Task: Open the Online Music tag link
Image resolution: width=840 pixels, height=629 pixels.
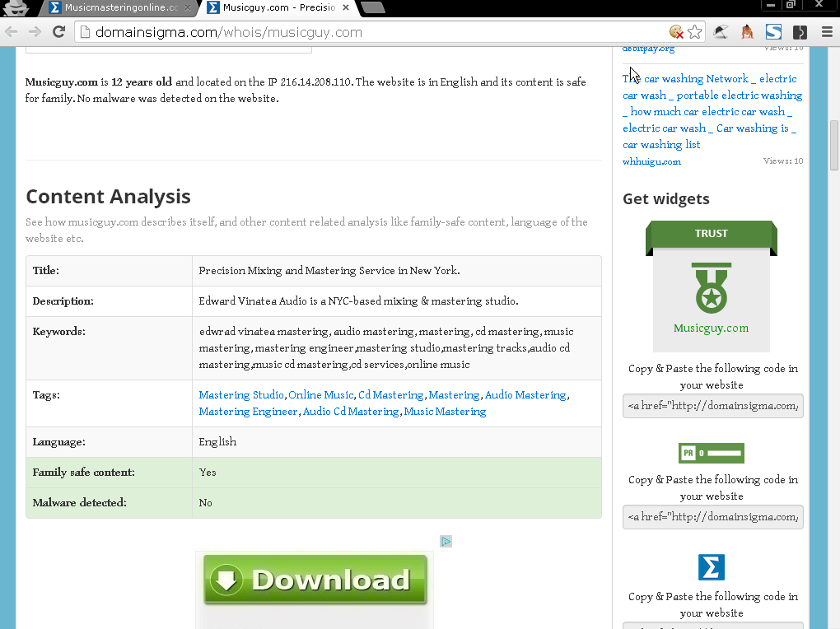Action: [321, 395]
